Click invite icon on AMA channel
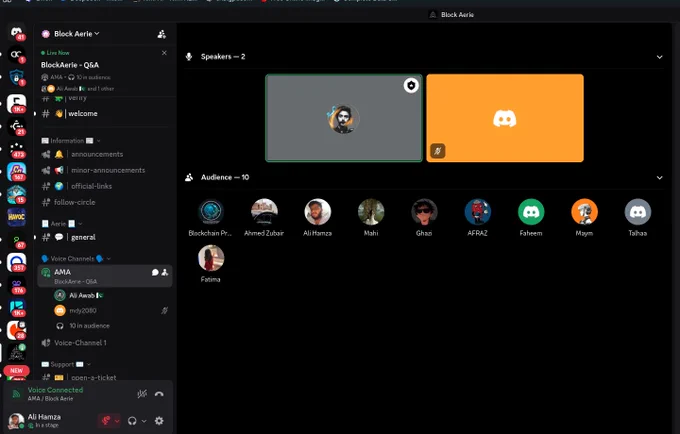Screen dimensions: 680x434 tap(165, 272)
